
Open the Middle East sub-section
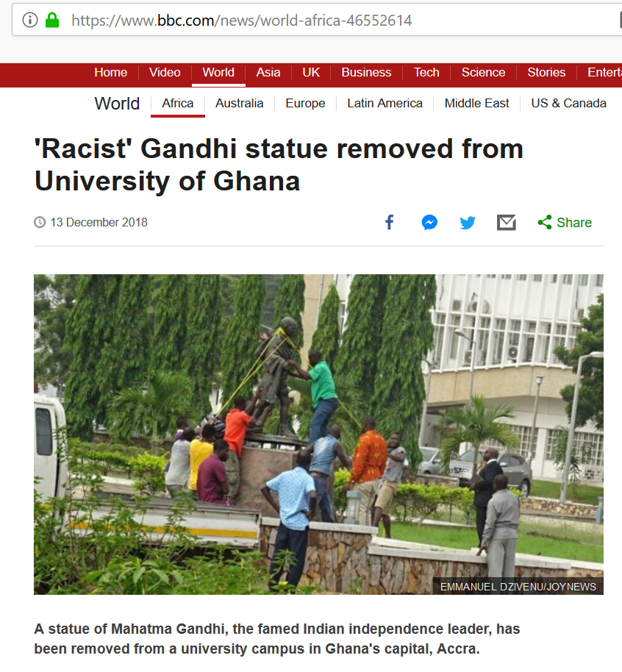click(476, 103)
